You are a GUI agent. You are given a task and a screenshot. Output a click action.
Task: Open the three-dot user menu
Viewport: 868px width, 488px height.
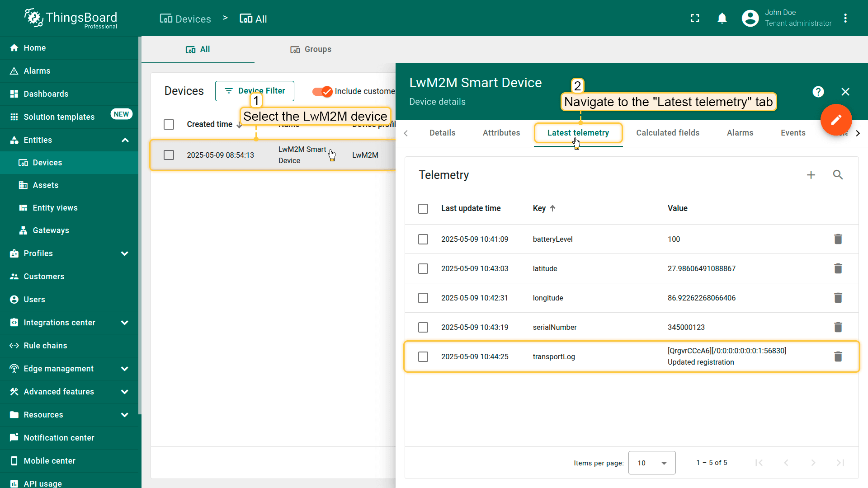(845, 19)
